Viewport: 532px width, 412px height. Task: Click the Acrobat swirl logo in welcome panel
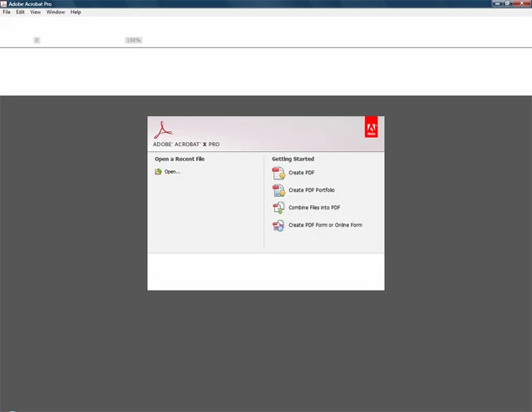click(163, 130)
